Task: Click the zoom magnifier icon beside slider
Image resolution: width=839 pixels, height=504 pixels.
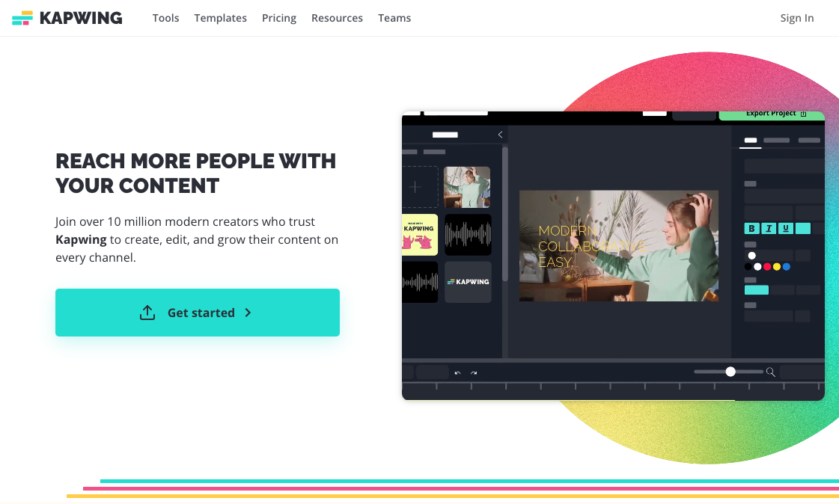Action: [x=770, y=372]
